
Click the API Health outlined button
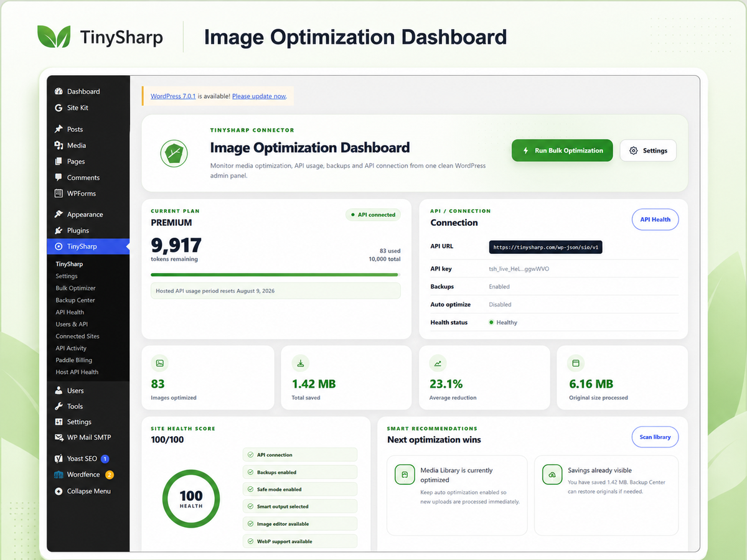coord(655,220)
